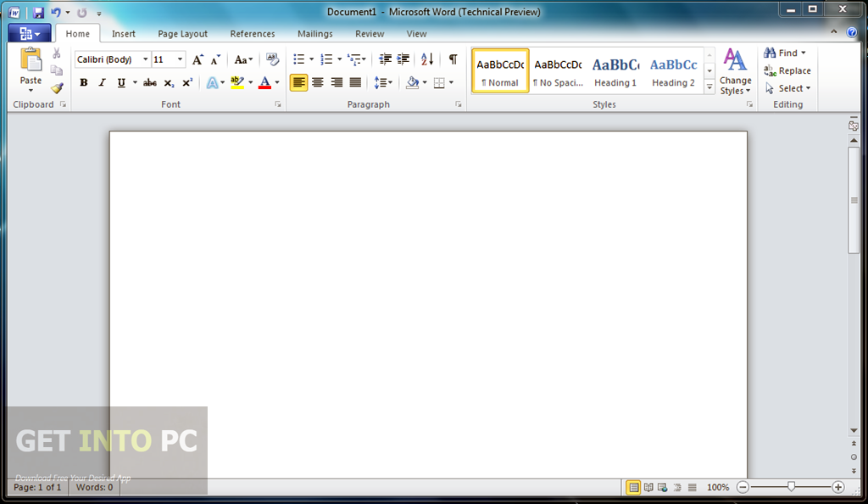Open Change Styles menu
The width and height of the screenshot is (868, 504).
point(735,71)
